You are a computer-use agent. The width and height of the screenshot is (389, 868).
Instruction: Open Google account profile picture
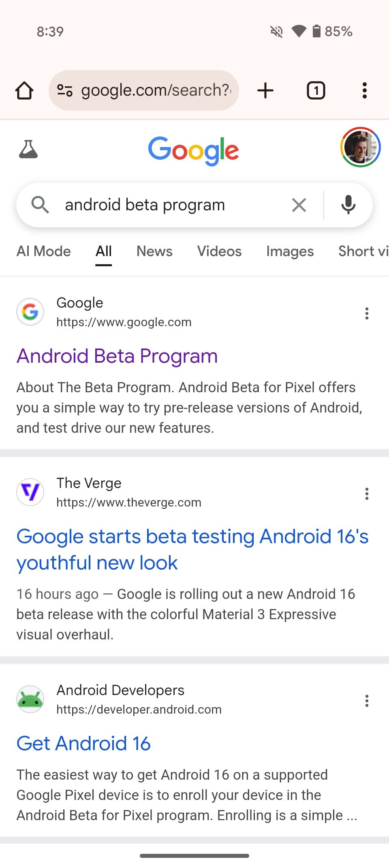coord(360,147)
